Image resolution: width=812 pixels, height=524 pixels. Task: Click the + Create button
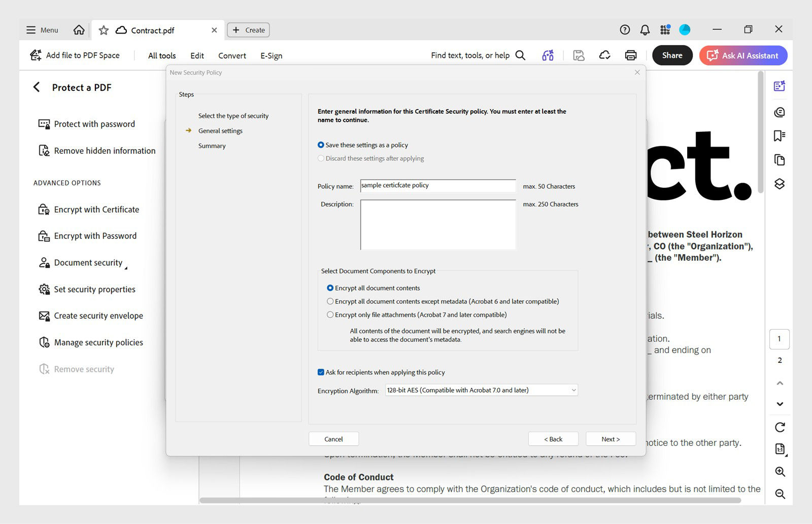pyautogui.click(x=248, y=30)
